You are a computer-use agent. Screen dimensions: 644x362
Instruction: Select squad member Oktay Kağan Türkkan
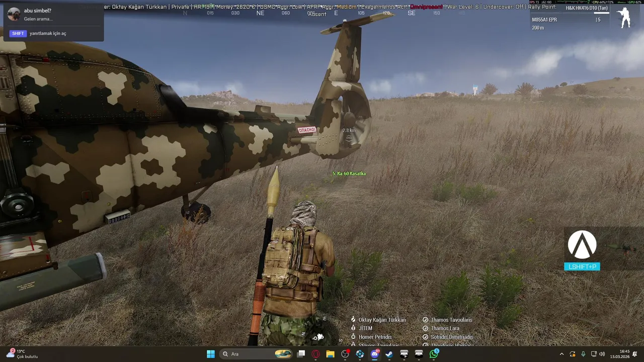(x=382, y=320)
